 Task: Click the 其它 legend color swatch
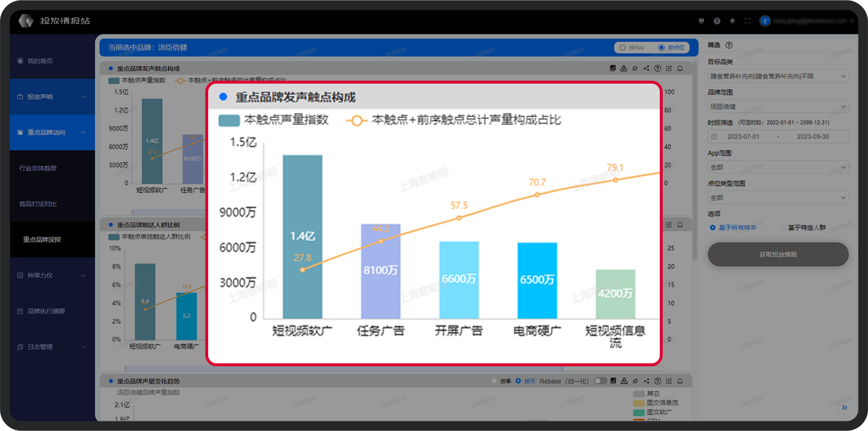639,394
